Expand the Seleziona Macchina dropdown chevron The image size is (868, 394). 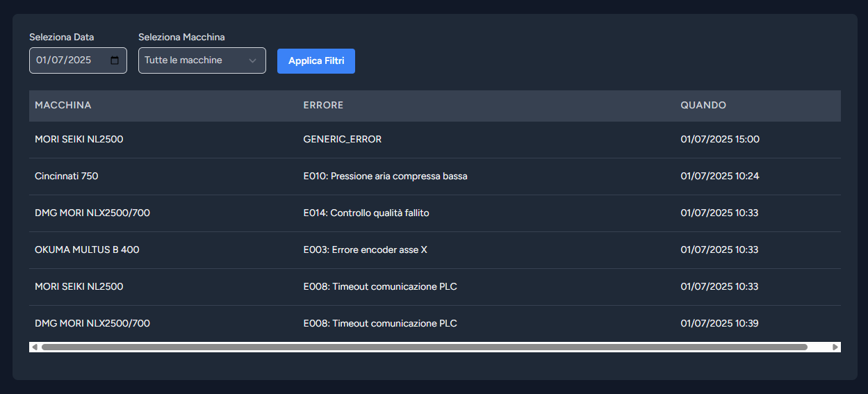(x=252, y=60)
